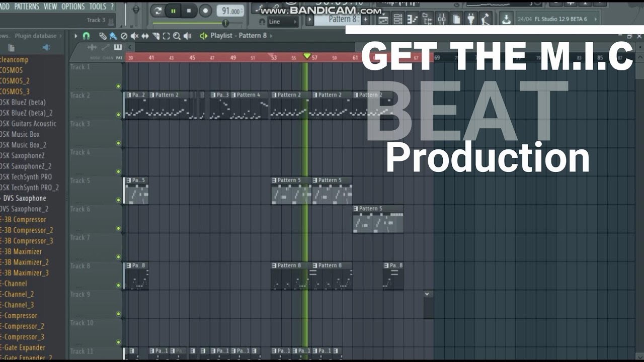
Task: Mute Track 8 using its green dot
Action: coord(118,286)
